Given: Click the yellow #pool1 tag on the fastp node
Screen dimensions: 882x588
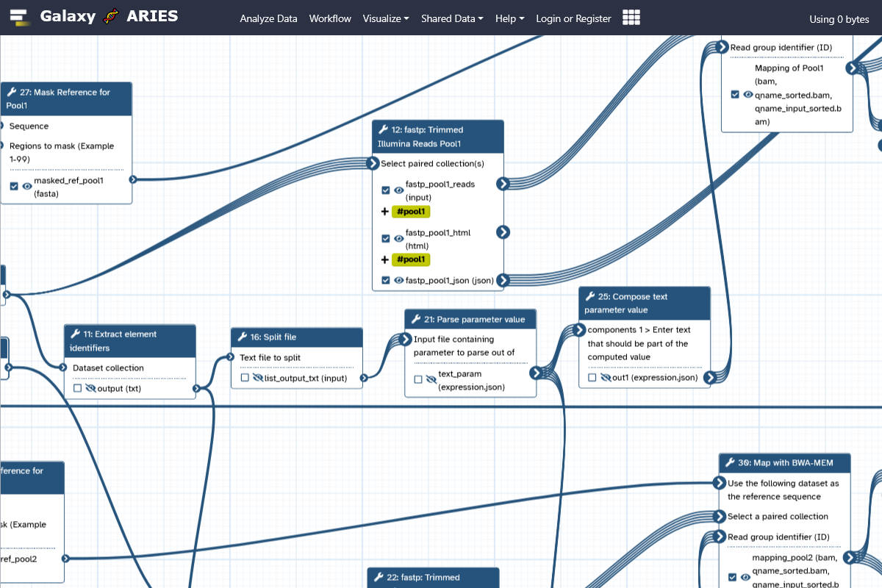Looking at the screenshot, I should 410,211.
